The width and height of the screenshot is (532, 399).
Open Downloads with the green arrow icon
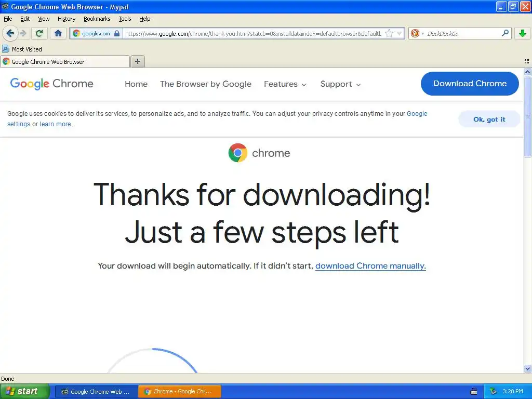(523, 33)
